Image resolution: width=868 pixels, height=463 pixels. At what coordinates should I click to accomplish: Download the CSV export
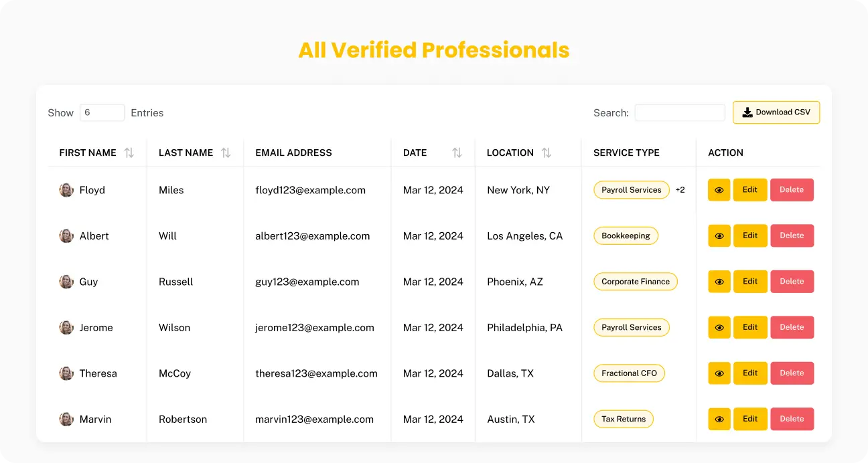point(776,112)
